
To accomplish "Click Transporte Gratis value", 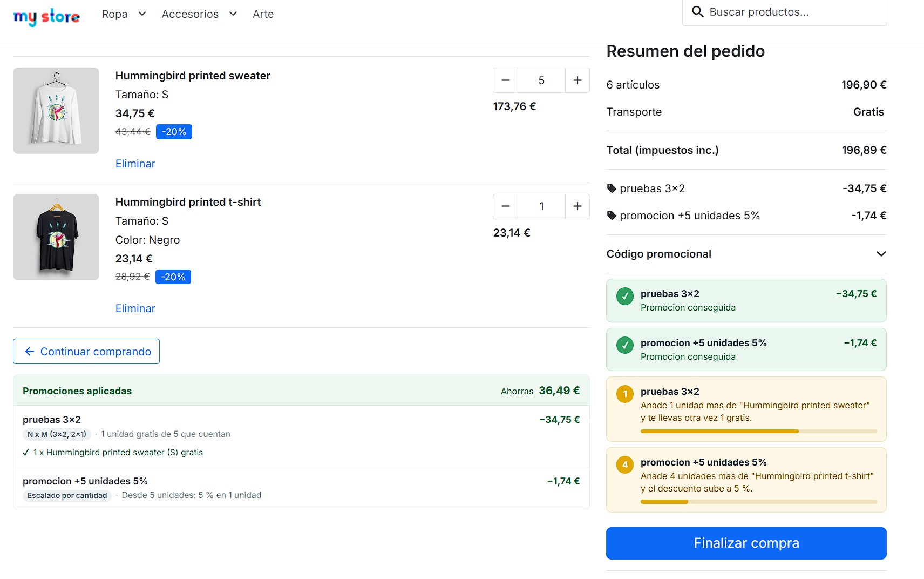I will pyautogui.click(x=868, y=112).
